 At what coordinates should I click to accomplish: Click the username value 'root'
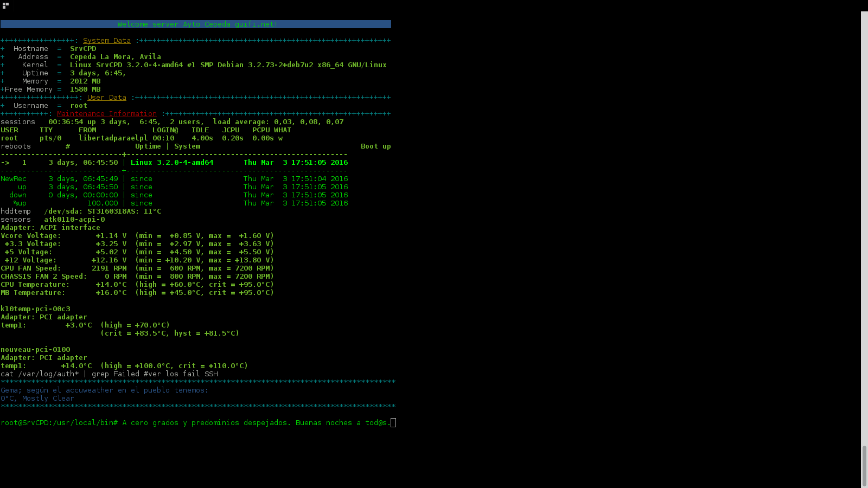pyautogui.click(x=79, y=106)
